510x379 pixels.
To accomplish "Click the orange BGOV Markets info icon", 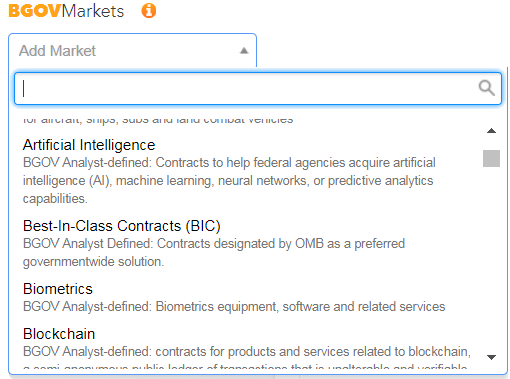I will click(149, 11).
